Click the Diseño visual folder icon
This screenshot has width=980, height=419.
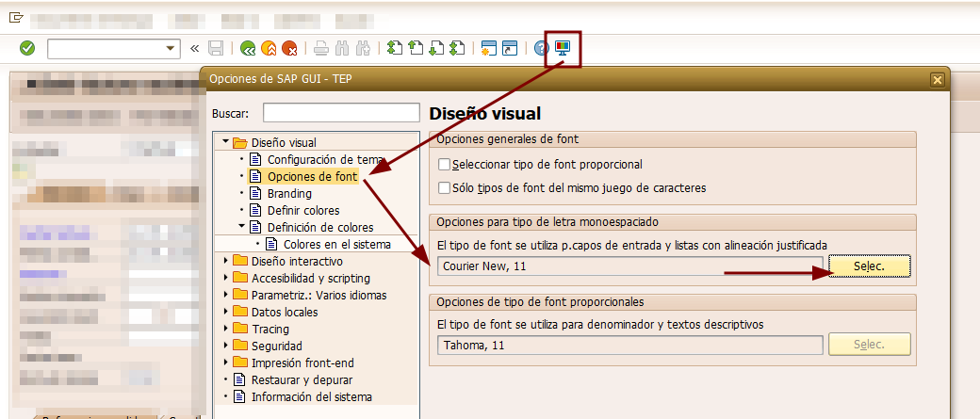click(x=240, y=143)
